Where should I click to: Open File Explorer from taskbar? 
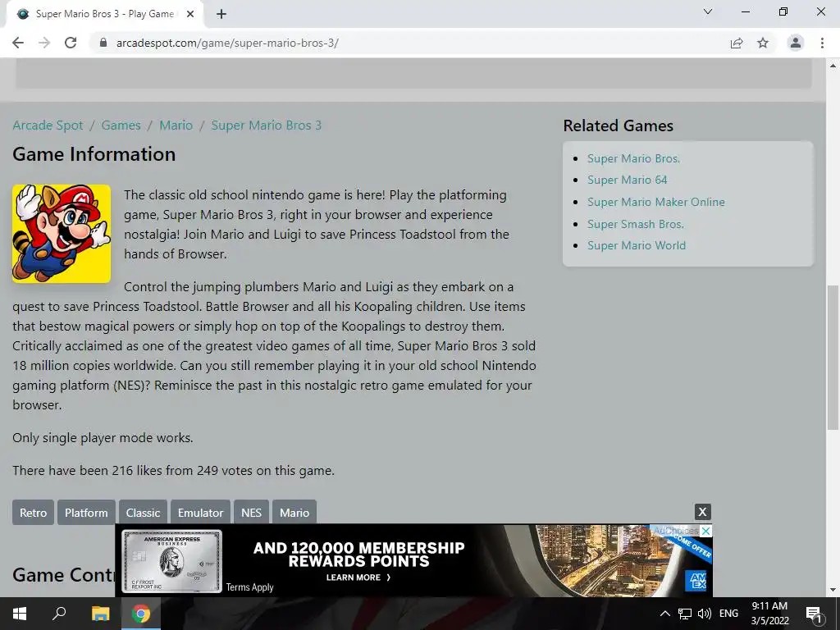100,614
